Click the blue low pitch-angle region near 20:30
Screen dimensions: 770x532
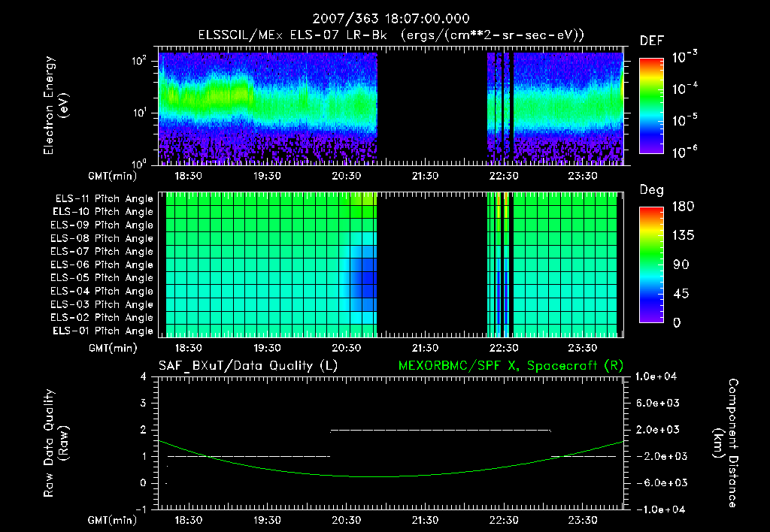pos(364,279)
